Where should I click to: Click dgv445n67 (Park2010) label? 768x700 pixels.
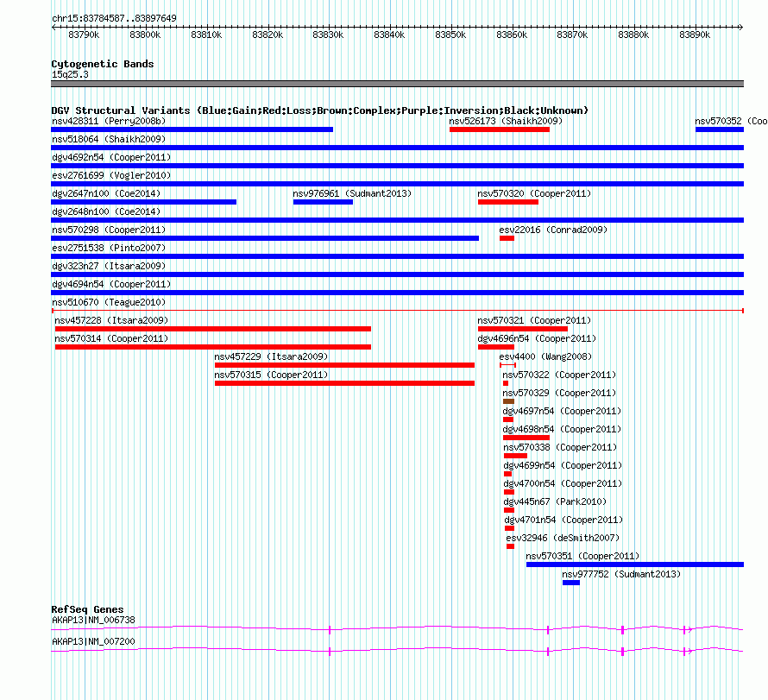(556, 501)
